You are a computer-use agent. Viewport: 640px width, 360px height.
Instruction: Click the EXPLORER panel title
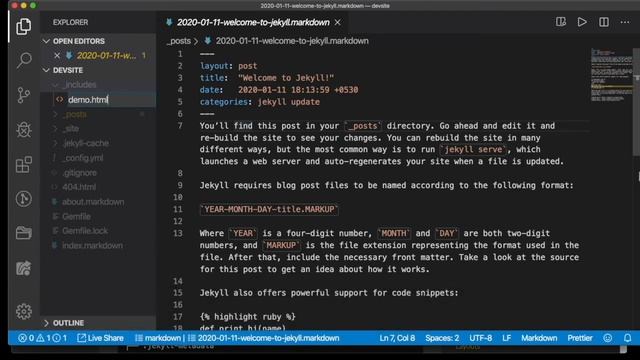(70, 22)
